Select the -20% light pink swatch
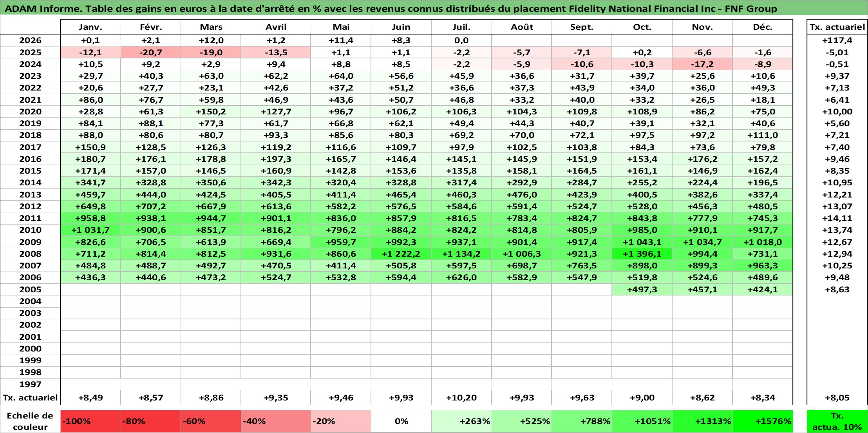868x433 pixels. point(341,421)
